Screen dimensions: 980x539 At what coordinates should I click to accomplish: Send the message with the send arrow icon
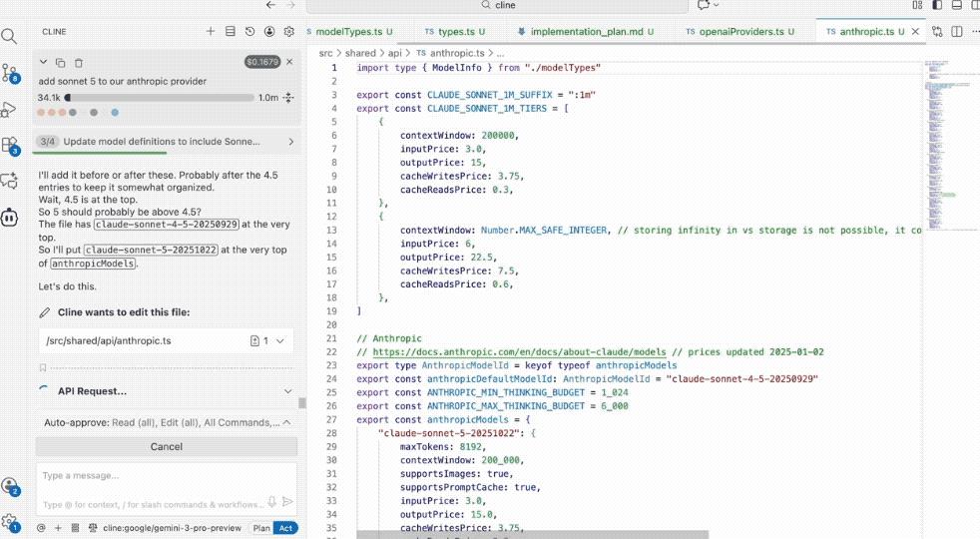[287, 502]
